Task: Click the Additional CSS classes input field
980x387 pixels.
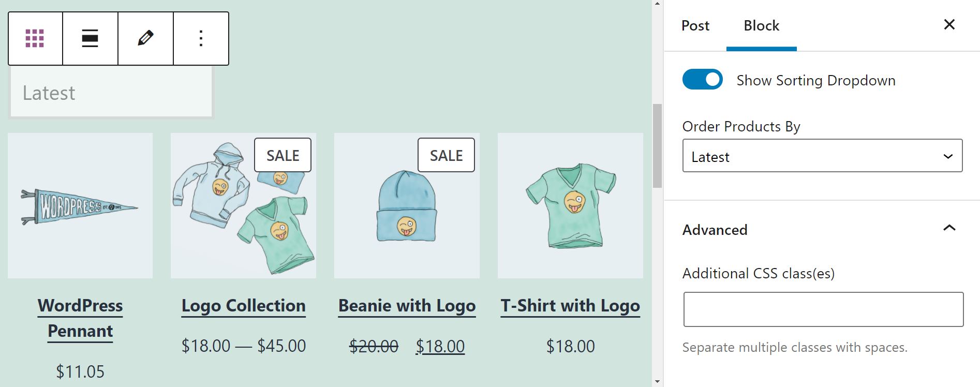Action: 823,309
